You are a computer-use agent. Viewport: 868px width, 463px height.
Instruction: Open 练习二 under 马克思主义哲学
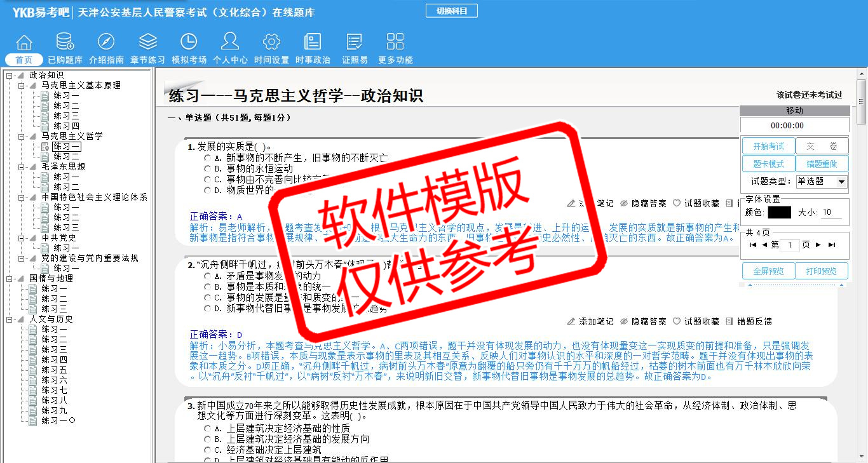pyautogui.click(x=67, y=156)
